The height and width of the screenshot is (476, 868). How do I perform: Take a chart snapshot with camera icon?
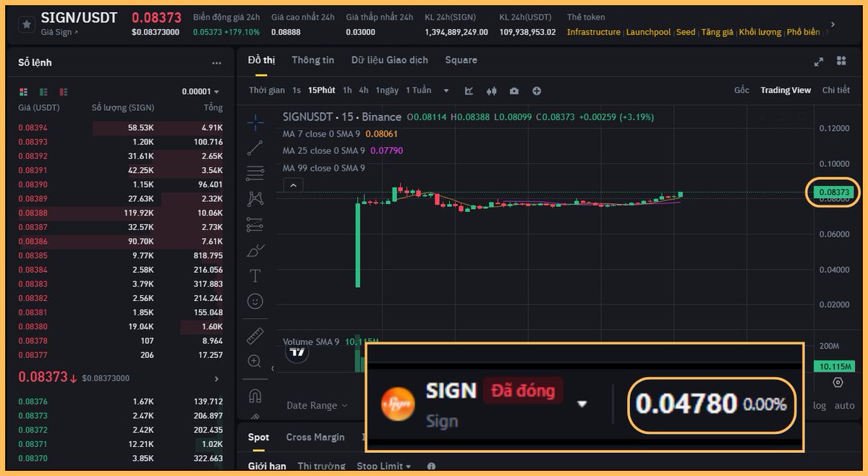coord(514,90)
